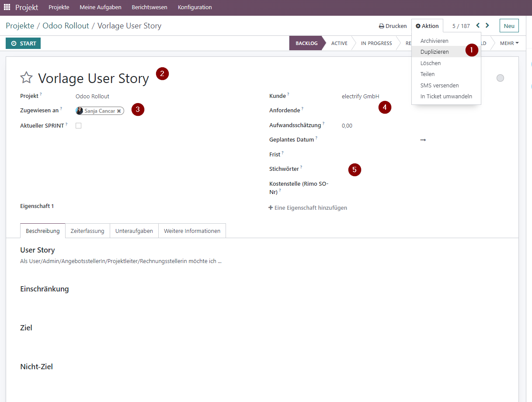The height and width of the screenshot is (402, 532).
Task: Click help mark next to Zugewiesen an
Action: coord(61,109)
